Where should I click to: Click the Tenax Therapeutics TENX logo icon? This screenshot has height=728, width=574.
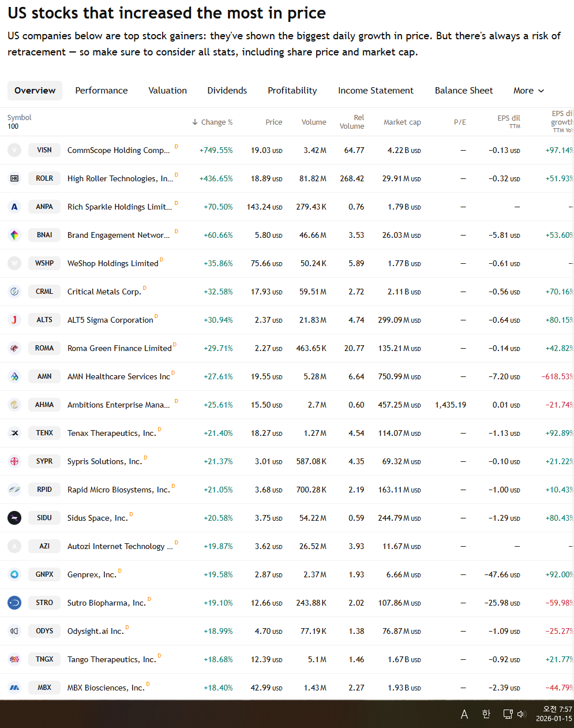pos(14,433)
